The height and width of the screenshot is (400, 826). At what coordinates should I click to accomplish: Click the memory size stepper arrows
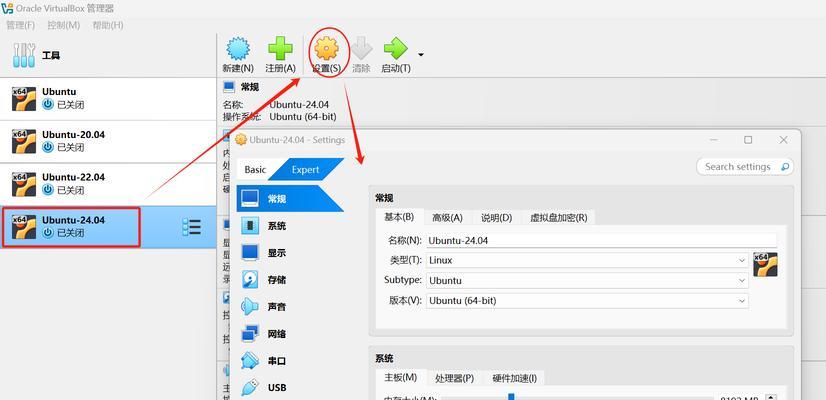771,397
